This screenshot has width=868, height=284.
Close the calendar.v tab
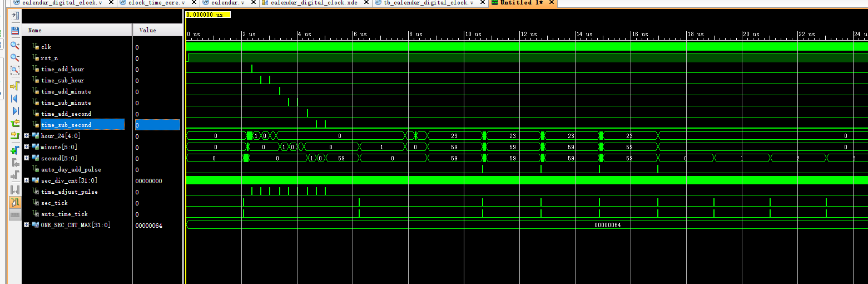point(254,3)
